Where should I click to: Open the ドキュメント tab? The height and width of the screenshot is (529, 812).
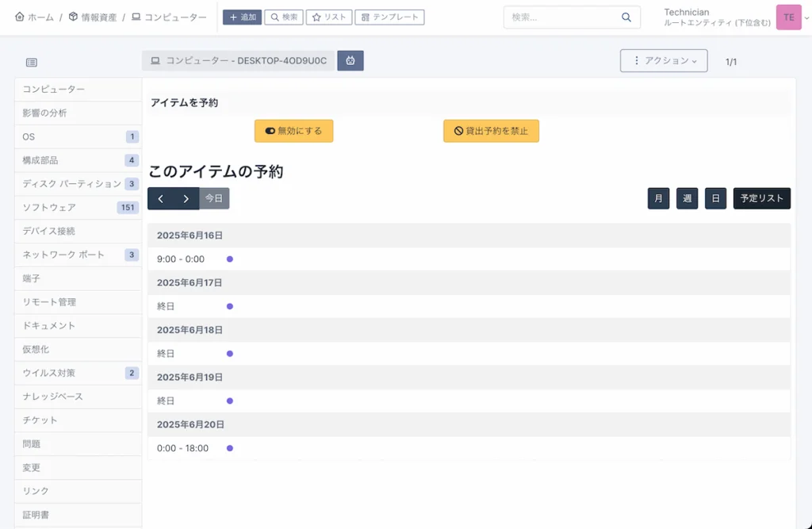tap(79, 325)
